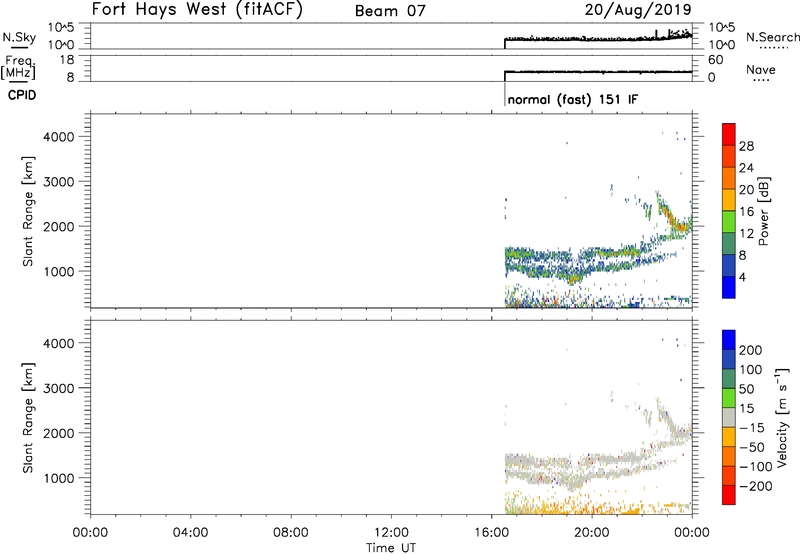Click the 'Fort Hays West (fitACF)' title

pyautogui.click(x=197, y=10)
